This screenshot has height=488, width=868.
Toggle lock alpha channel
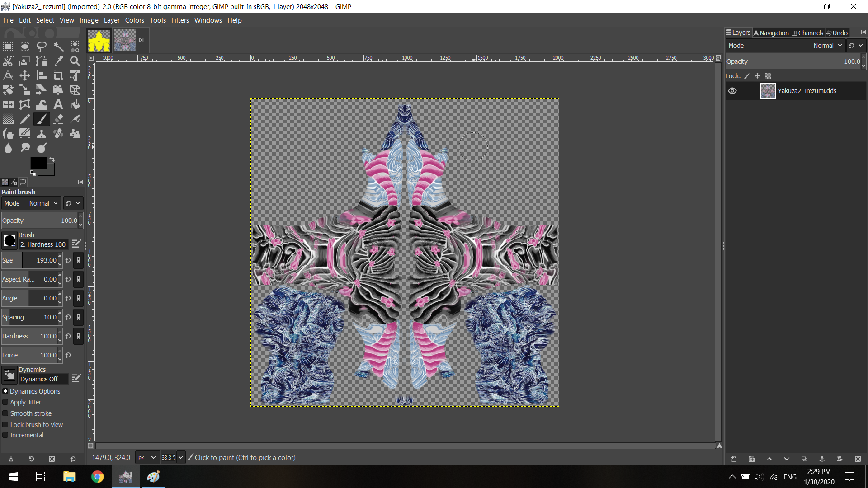point(769,76)
